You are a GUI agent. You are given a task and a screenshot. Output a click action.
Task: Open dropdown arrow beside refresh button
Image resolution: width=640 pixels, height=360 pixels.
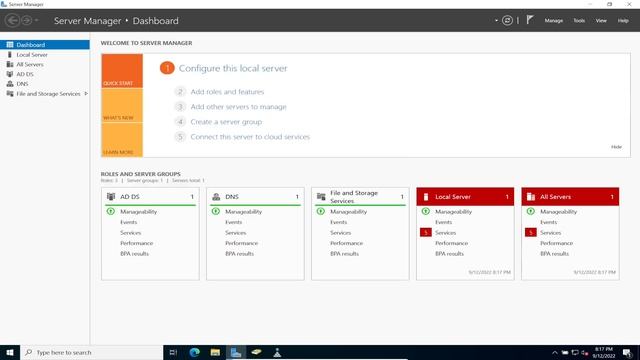[x=496, y=20]
